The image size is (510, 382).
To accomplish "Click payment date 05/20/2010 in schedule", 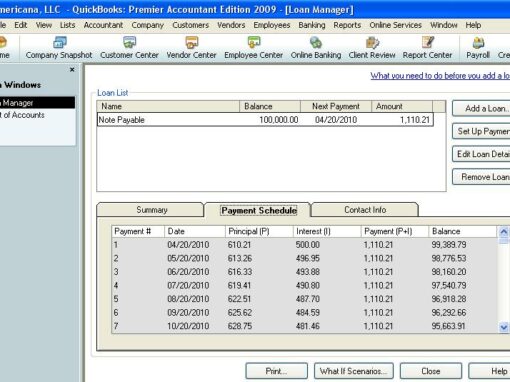I will [x=188, y=258].
